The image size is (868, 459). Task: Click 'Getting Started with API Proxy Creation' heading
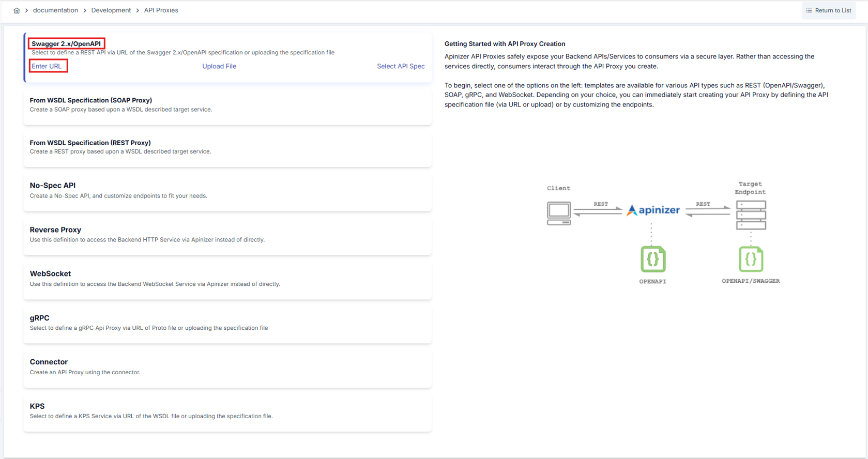[505, 44]
